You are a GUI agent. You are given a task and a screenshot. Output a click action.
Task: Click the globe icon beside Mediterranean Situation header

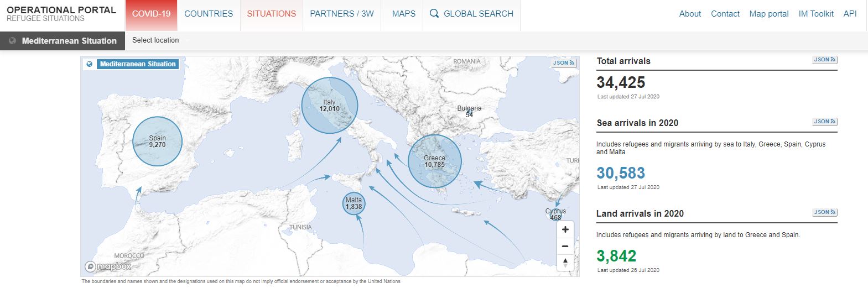pos(12,41)
